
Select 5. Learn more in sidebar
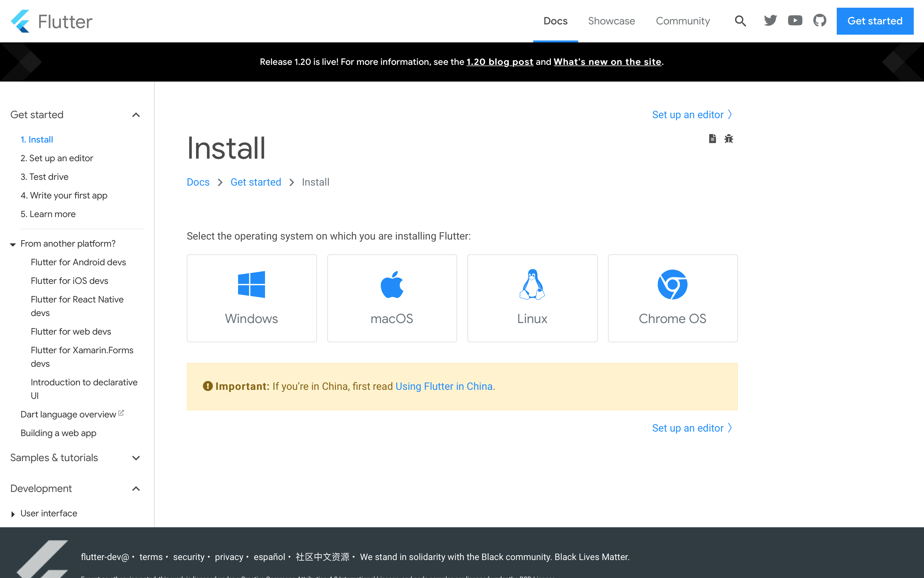click(48, 214)
